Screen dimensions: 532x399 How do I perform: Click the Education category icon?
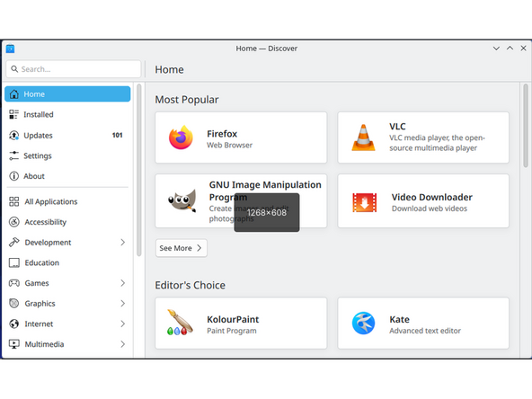click(x=13, y=262)
